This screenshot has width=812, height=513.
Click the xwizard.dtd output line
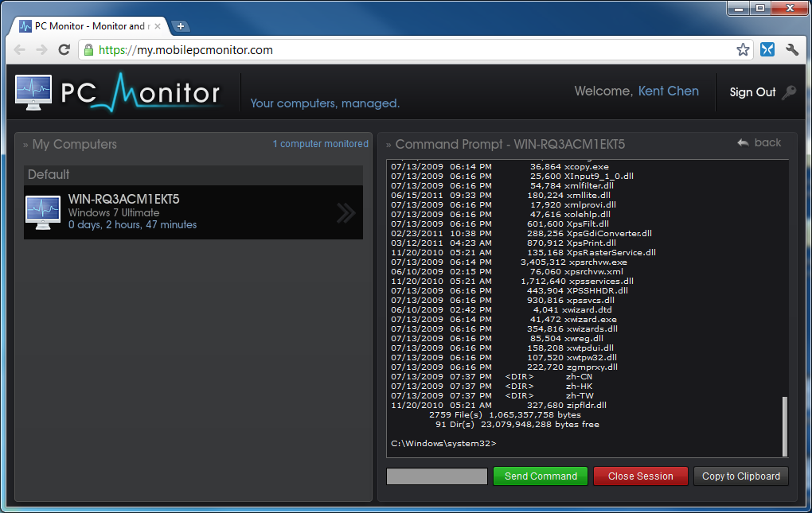coord(502,309)
